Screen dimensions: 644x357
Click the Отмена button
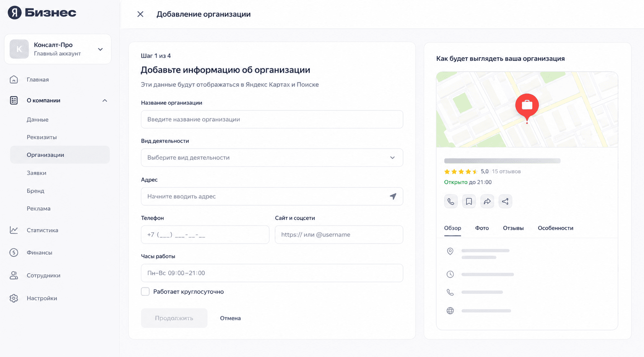click(230, 318)
